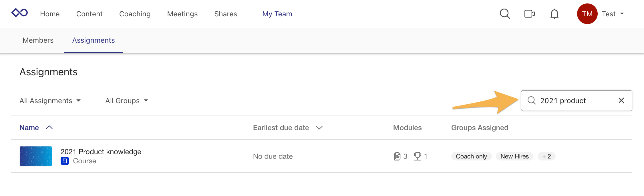The height and width of the screenshot is (196, 644).
Task: Toggle Name column sort order
Action: coord(49,128)
